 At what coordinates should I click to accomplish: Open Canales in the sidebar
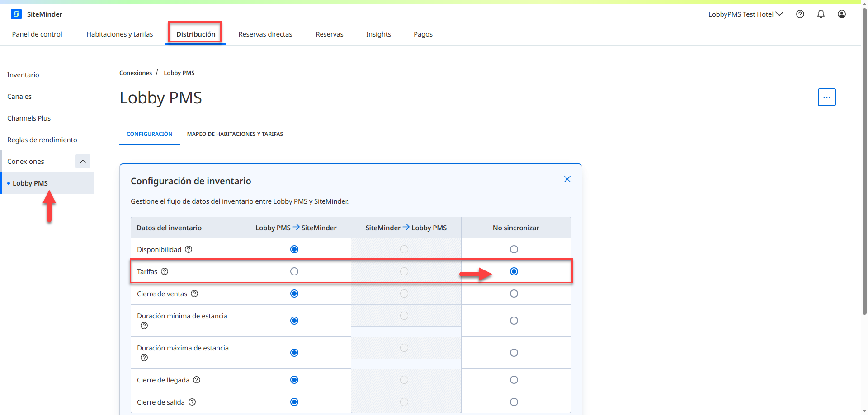pyautogui.click(x=19, y=97)
